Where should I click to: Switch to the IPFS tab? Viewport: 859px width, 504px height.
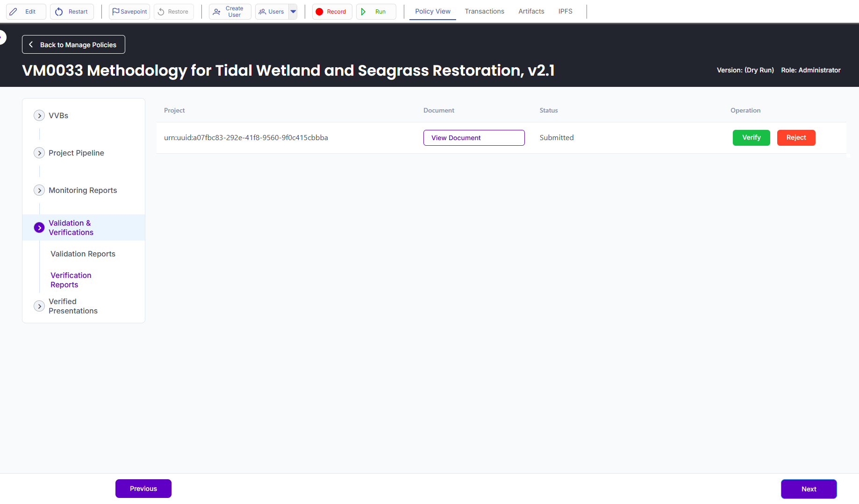[x=565, y=11]
